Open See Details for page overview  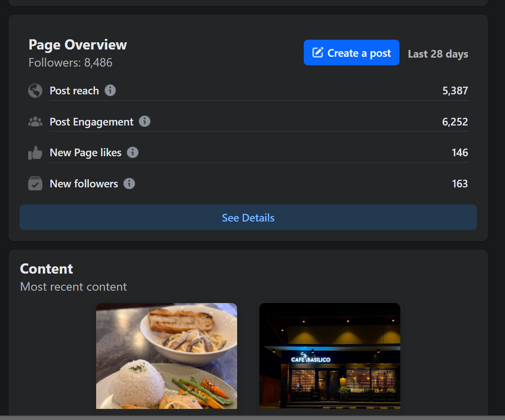pyautogui.click(x=248, y=218)
